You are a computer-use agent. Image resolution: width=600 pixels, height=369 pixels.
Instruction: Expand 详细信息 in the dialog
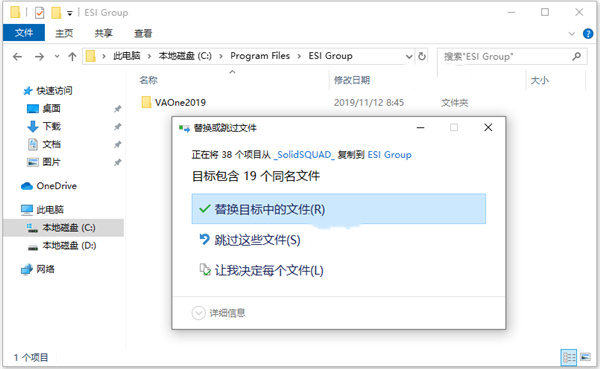click(x=218, y=313)
